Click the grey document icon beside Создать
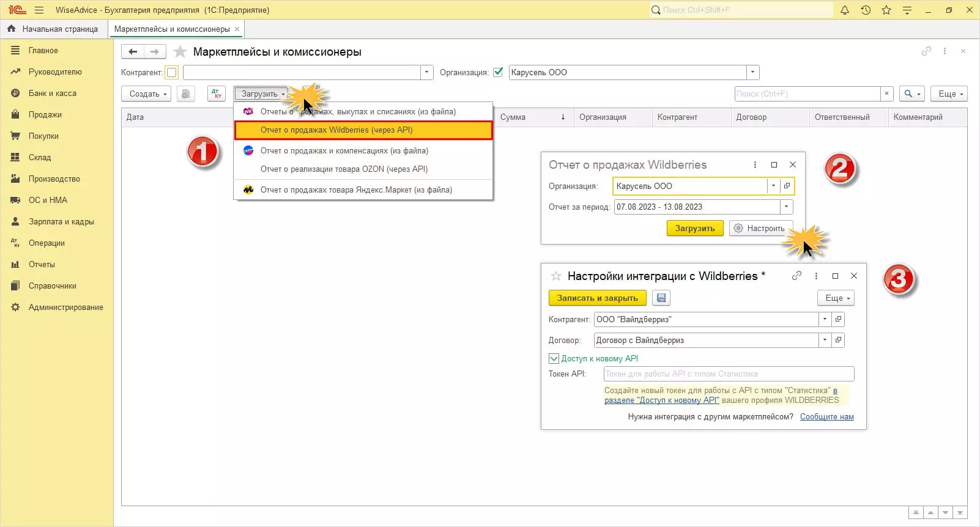This screenshot has height=527, width=980. click(186, 94)
